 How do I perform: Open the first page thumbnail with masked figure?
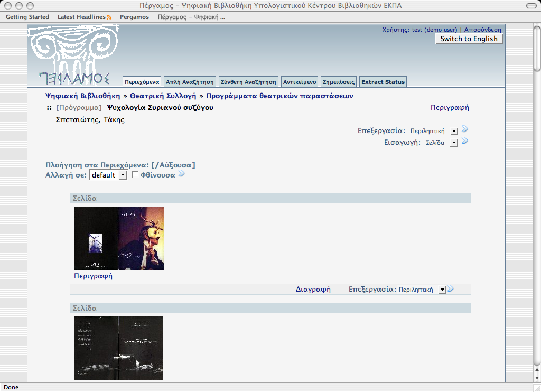[x=119, y=238]
